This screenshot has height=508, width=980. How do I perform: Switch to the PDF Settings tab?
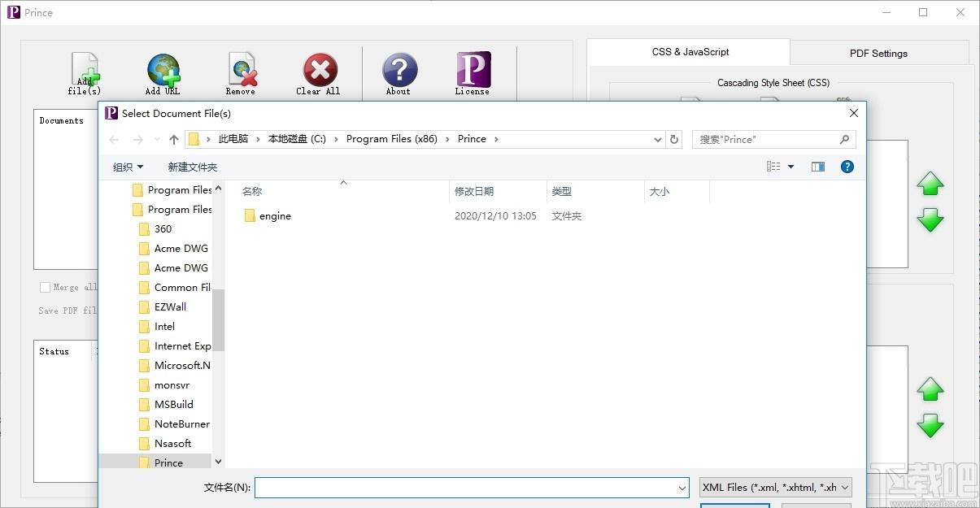(878, 54)
